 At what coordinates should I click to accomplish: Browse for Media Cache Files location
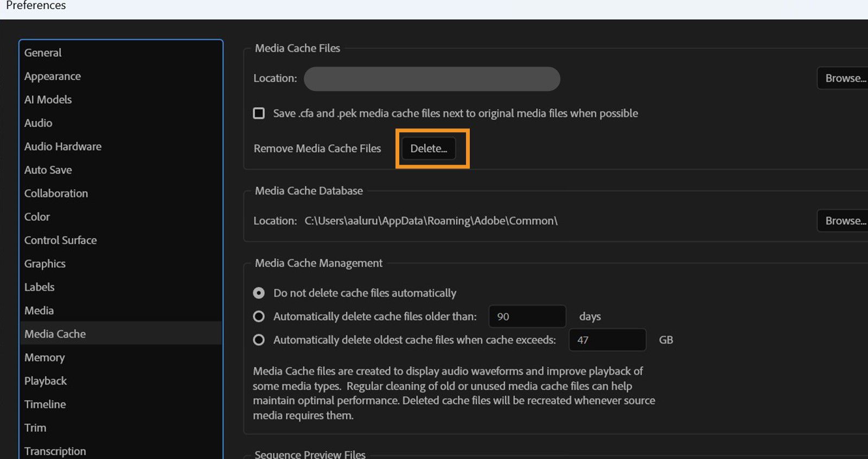pyautogui.click(x=844, y=78)
